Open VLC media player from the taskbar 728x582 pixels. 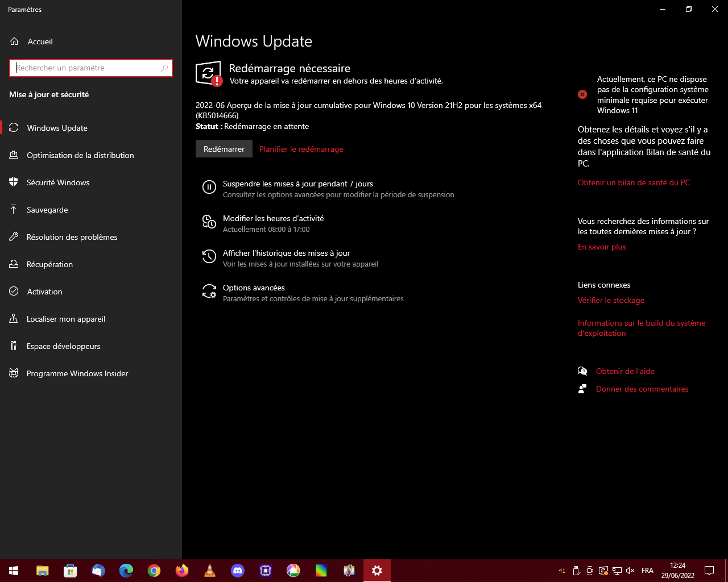pos(209,571)
